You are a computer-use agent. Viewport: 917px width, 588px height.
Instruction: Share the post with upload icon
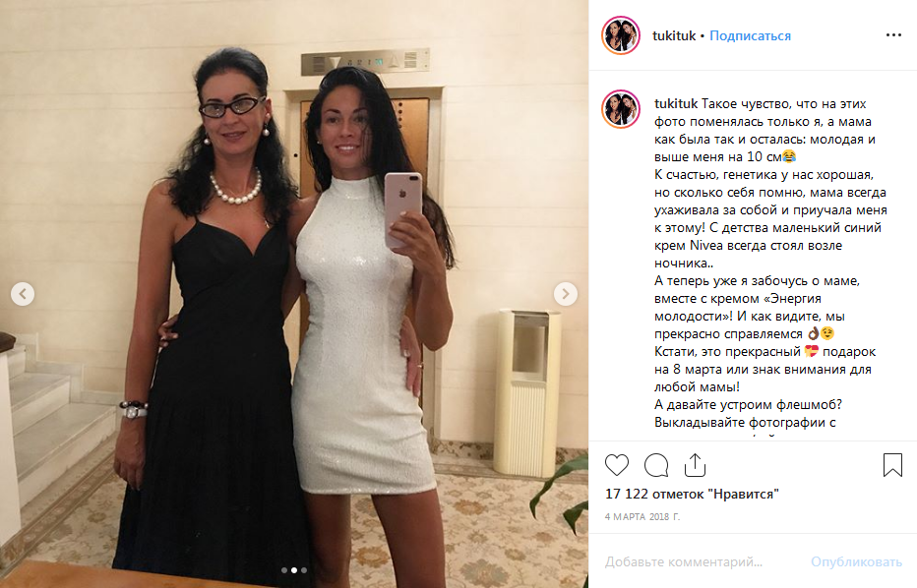coord(695,465)
